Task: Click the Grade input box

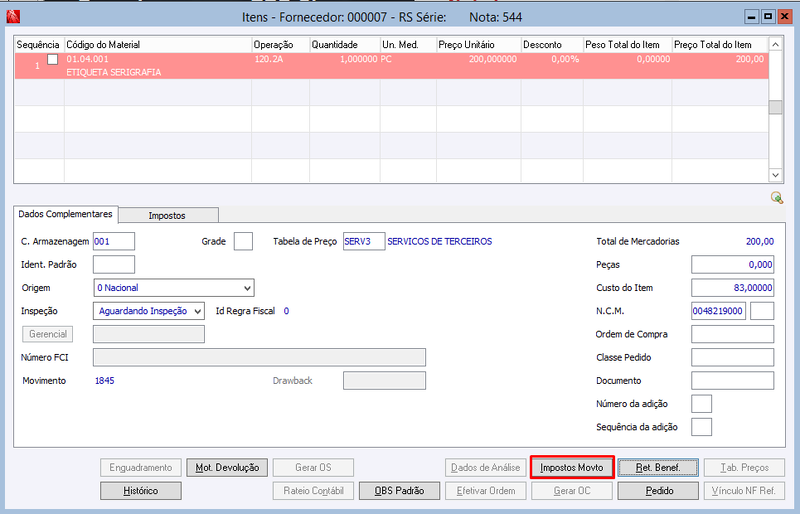Action: coord(243,241)
